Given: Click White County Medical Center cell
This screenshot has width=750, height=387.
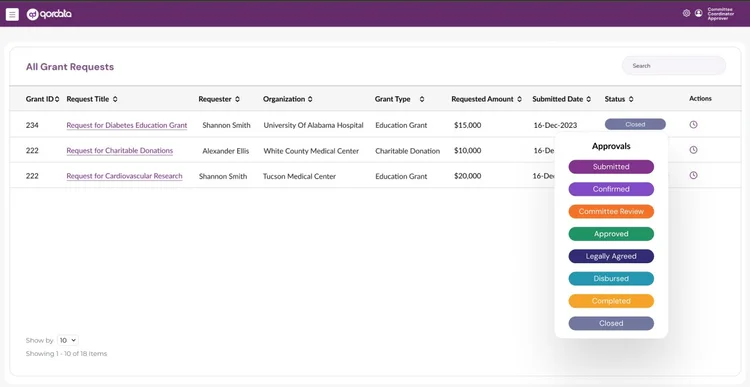Looking at the screenshot, I should pyautogui.click(x=311, y=151).
